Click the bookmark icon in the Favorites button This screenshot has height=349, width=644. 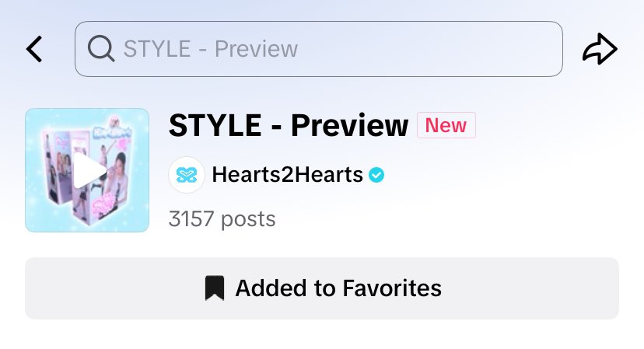point(215,288)
